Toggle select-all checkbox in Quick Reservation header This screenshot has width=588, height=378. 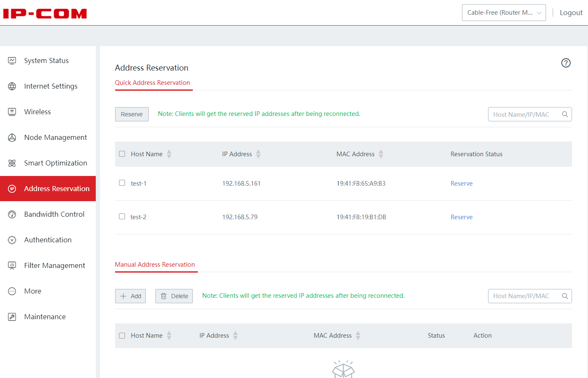coord(122,154)
